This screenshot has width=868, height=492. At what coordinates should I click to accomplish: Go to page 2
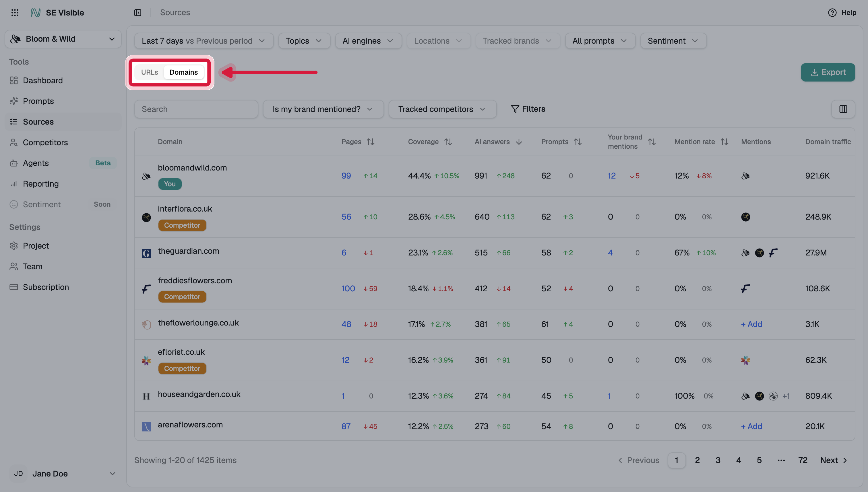coord(697,460)
